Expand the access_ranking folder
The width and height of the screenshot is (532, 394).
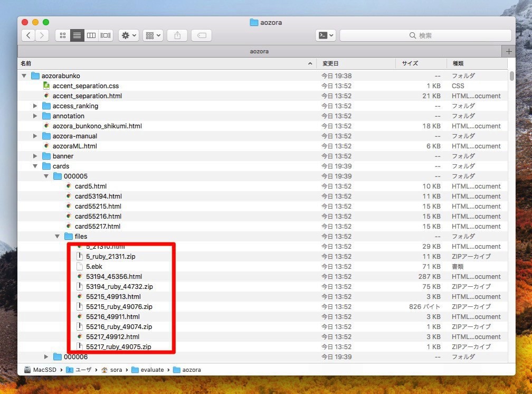pos(35,106)
